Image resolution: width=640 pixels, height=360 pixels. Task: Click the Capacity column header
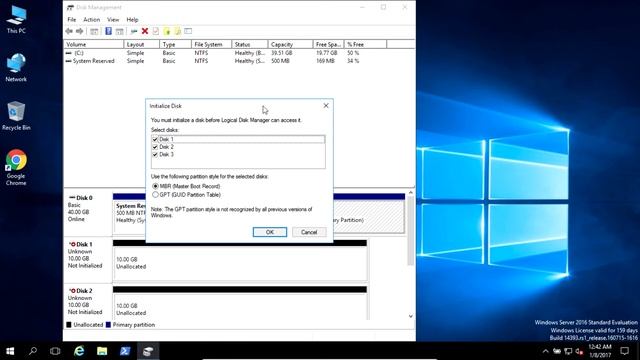(x=290, y=44)
